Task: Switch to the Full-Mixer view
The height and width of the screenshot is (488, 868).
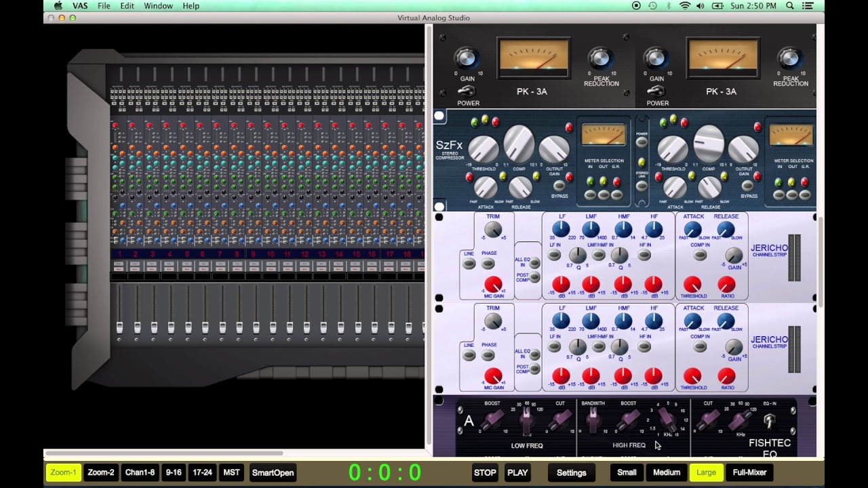Action: tap(750, 472)
